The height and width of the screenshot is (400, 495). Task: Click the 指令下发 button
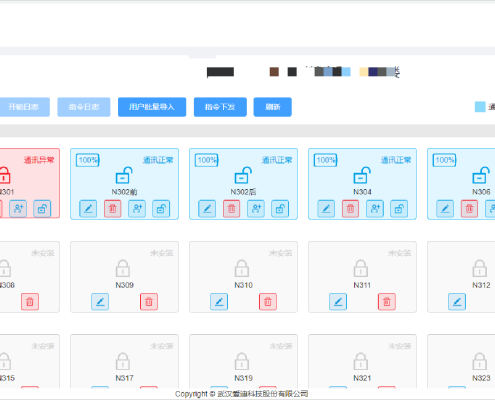pos(220,107)
